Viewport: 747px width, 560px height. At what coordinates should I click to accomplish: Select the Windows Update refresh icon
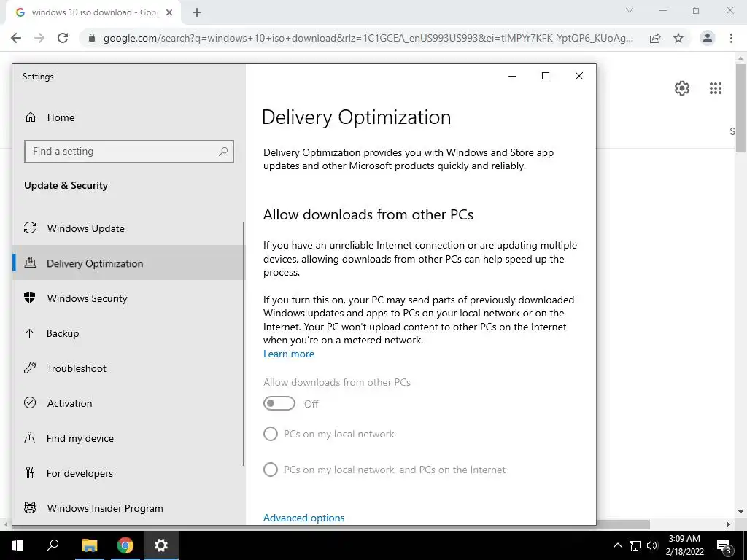(x=30, y=227)
